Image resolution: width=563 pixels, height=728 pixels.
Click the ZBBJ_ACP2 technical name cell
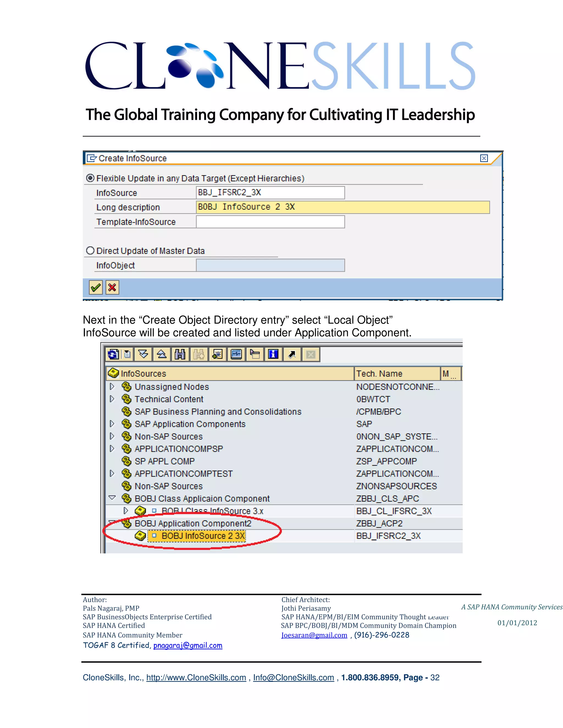point(379,523)
